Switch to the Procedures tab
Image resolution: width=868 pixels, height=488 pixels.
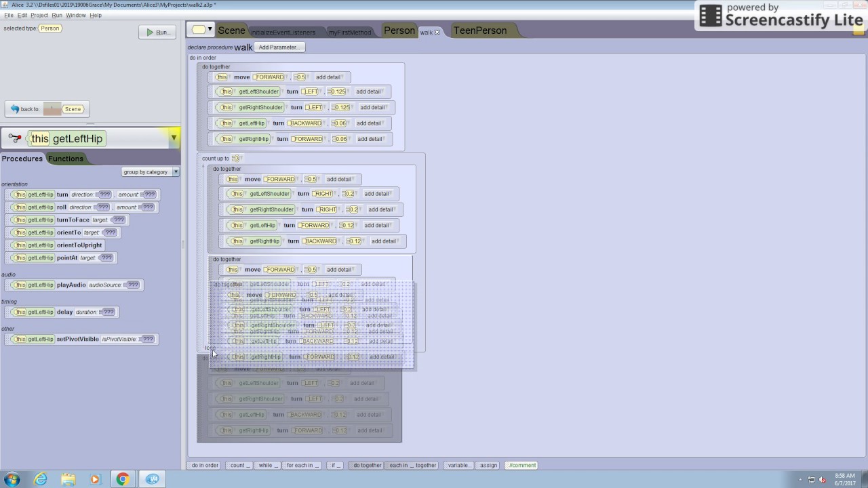(x=22, y=159)
